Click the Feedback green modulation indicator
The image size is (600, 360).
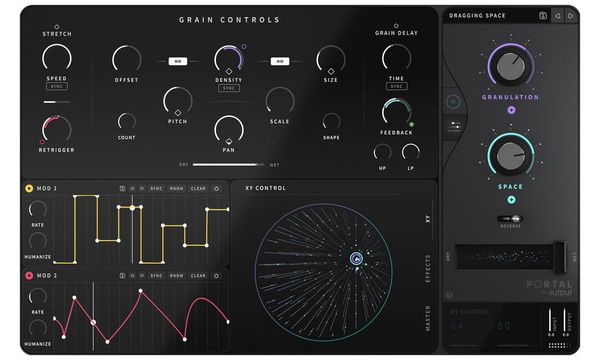(x=411, y=124)
